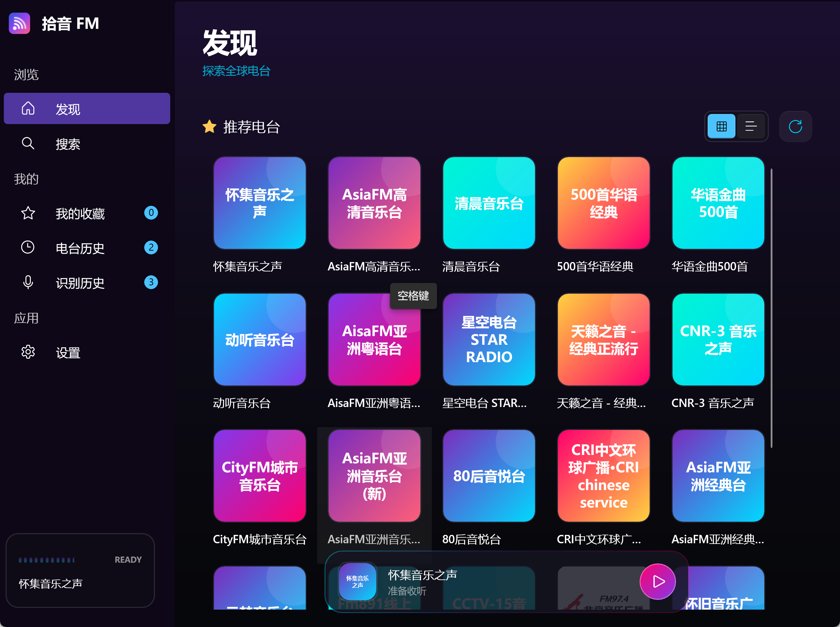Screen dimensions: 840x627
Task: Click the home icon beside 发现
Action: pos(28,108)
